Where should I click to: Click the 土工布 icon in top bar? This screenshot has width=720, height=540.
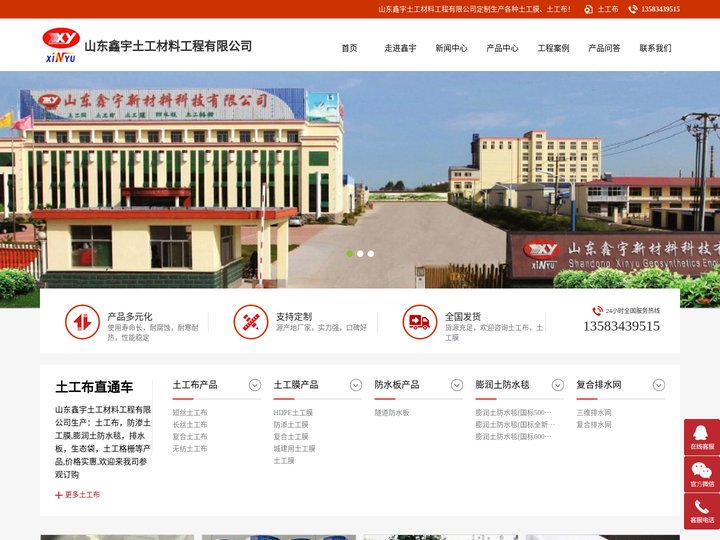pos(588,9)
